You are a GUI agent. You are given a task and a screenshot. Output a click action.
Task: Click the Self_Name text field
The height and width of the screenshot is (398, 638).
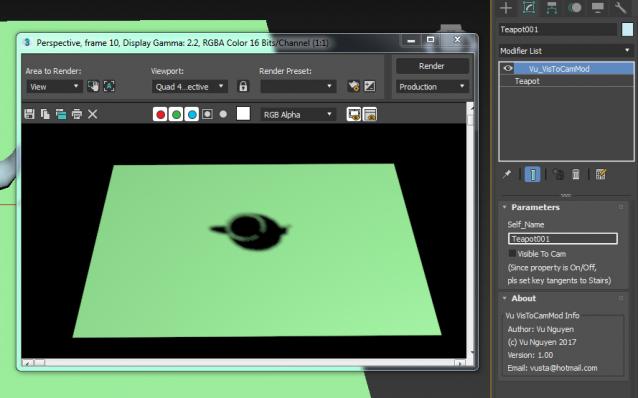coord(563,238)
